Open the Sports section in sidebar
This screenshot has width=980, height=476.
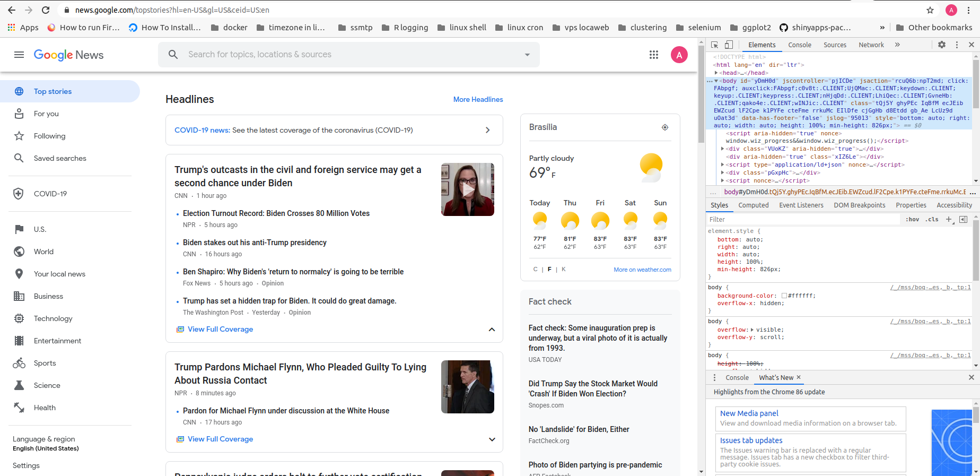click(x=70, y=363)
